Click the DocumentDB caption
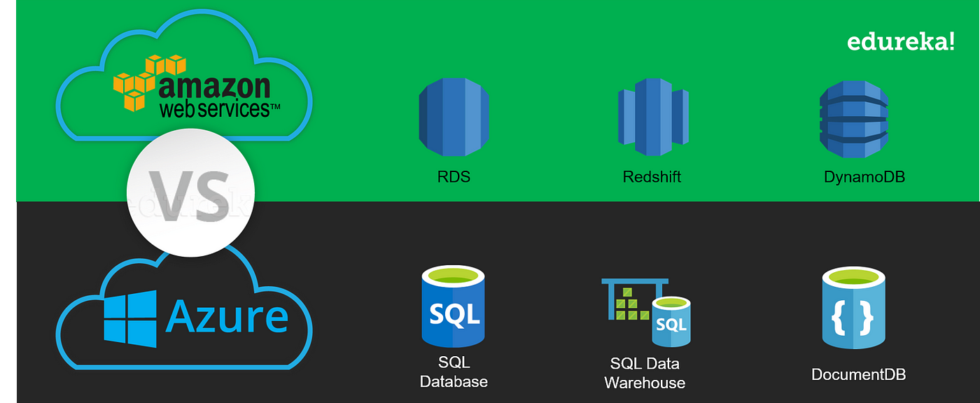 pos(858,374)
